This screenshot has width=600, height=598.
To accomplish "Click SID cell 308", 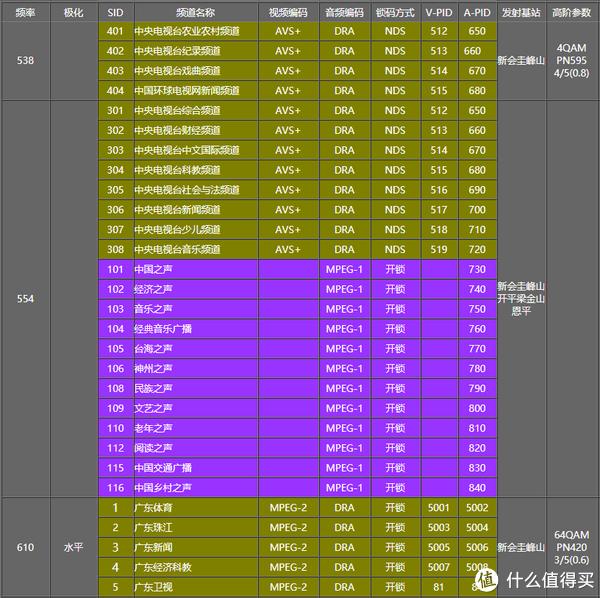I will (x=115, y=250).
